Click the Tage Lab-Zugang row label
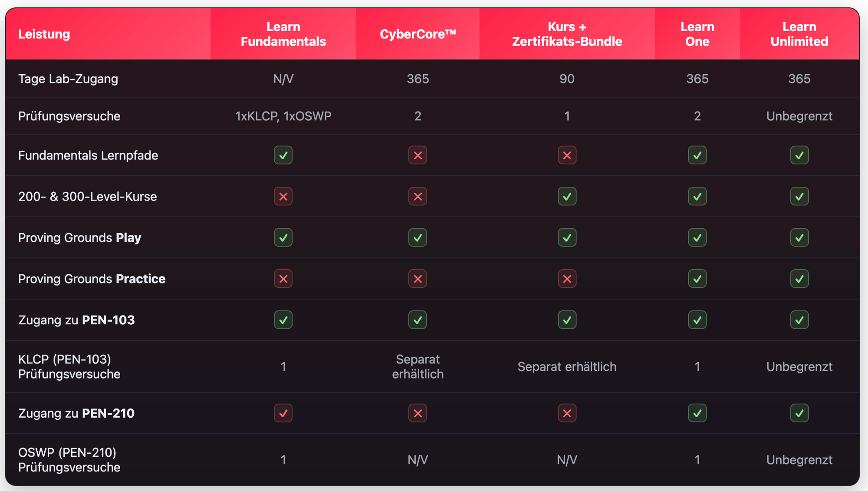 [x=68, y=79]
